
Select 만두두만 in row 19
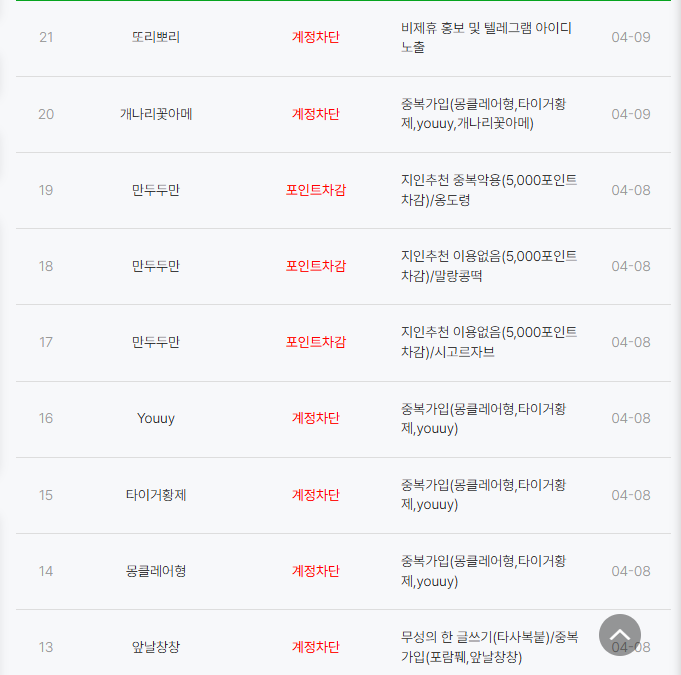(155, 190)
